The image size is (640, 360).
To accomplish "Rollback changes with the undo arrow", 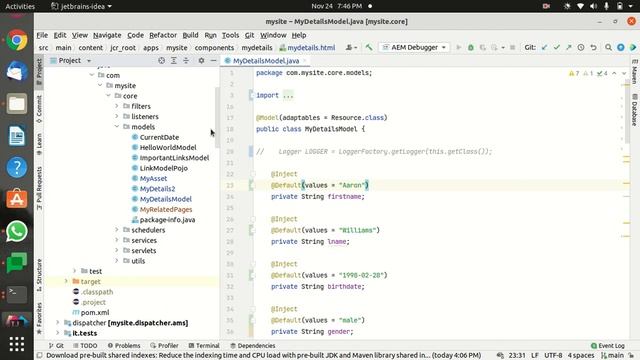I will click(593, 47).
